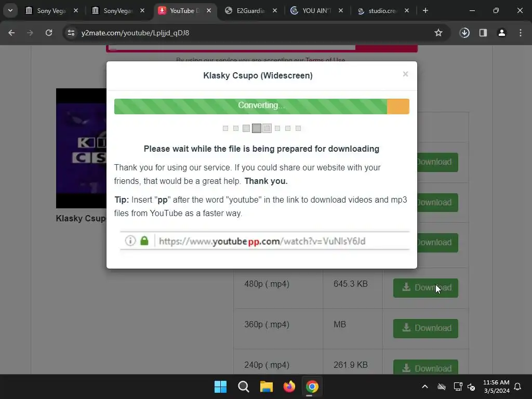Go back to previous page
The width and height of the screenshot is (532, 399).
point(11,33)
